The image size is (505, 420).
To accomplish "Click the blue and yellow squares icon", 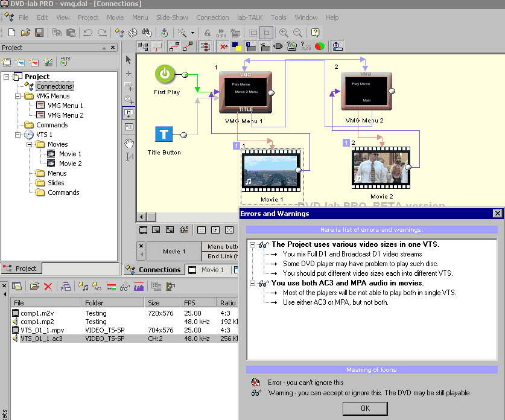I will [237, 46].
